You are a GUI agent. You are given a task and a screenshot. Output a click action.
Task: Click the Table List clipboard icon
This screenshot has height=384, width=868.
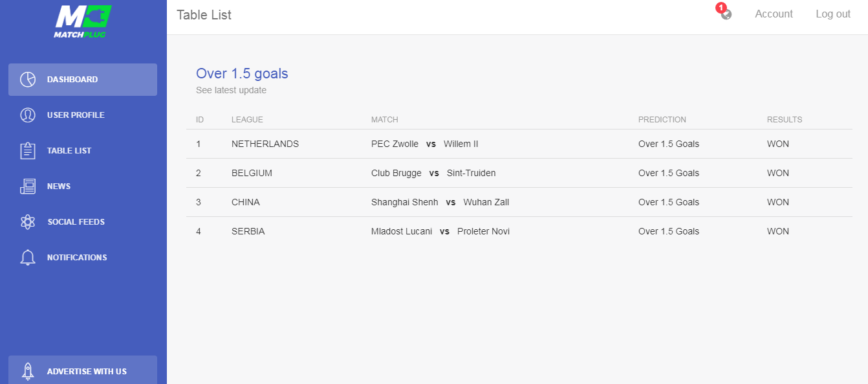(28, 151)
